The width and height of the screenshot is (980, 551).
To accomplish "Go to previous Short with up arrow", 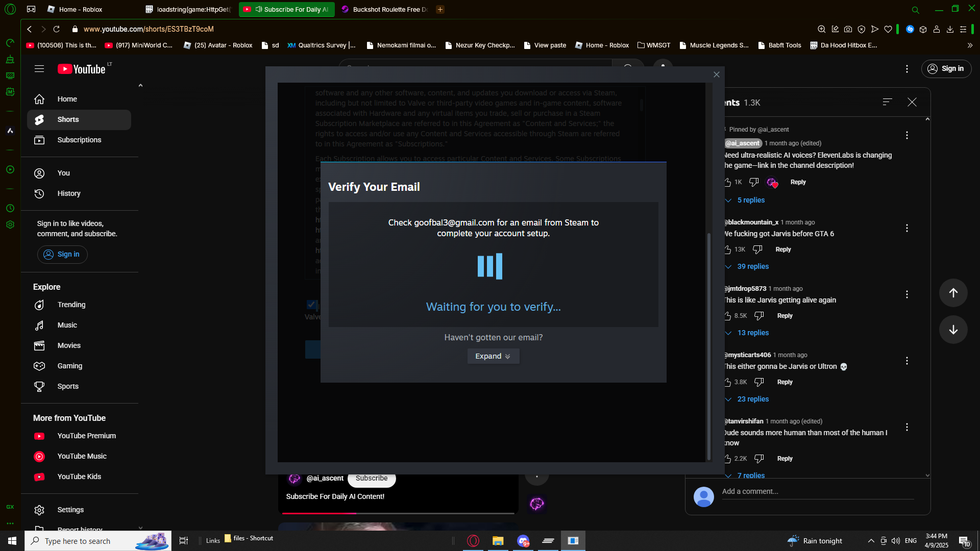I will (x=953, y=293).
